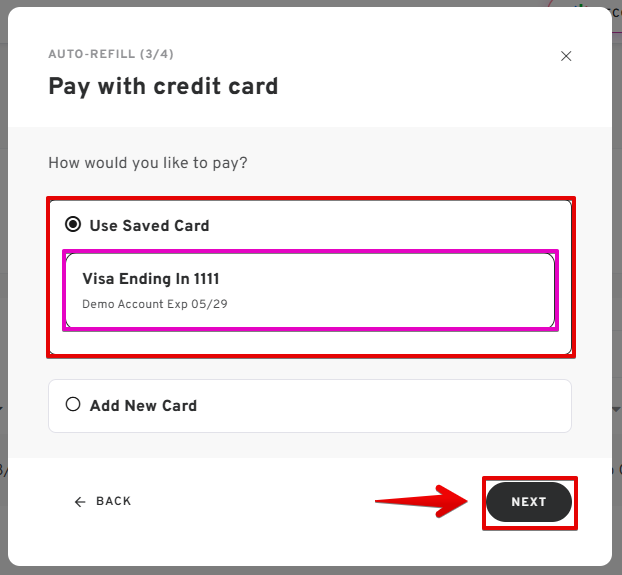Click the Pay with credit card heading
The height and width of the screenshot is (575, 622).
coord(163,86)
